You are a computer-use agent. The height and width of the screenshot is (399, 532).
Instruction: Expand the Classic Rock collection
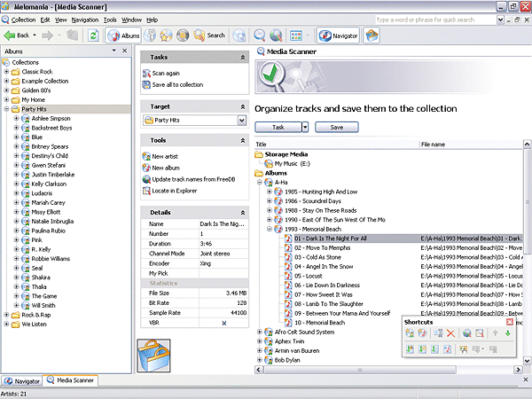(x=6, y=72)
